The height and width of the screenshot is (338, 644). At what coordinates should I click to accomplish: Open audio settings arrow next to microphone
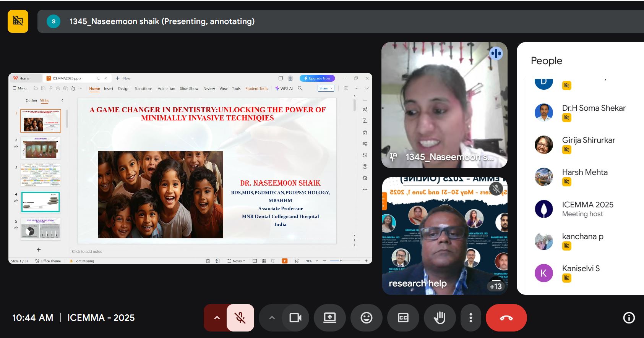pos(217,318)
